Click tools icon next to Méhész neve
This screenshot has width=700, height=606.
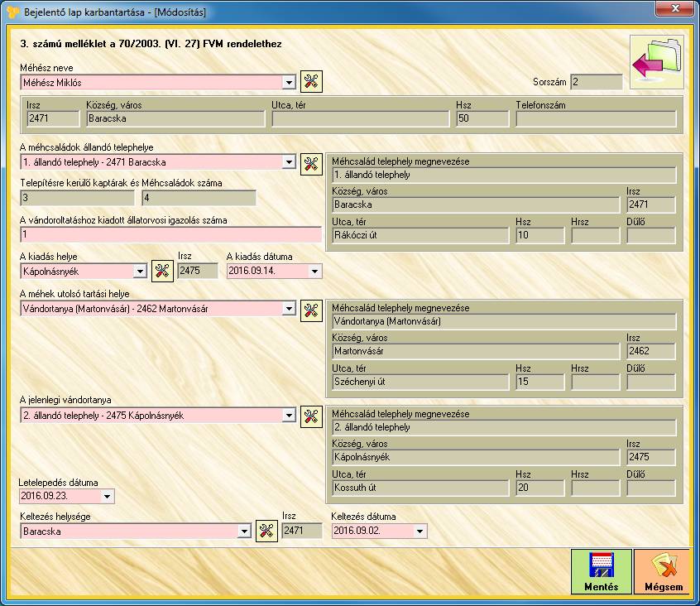tap(311, 81)
